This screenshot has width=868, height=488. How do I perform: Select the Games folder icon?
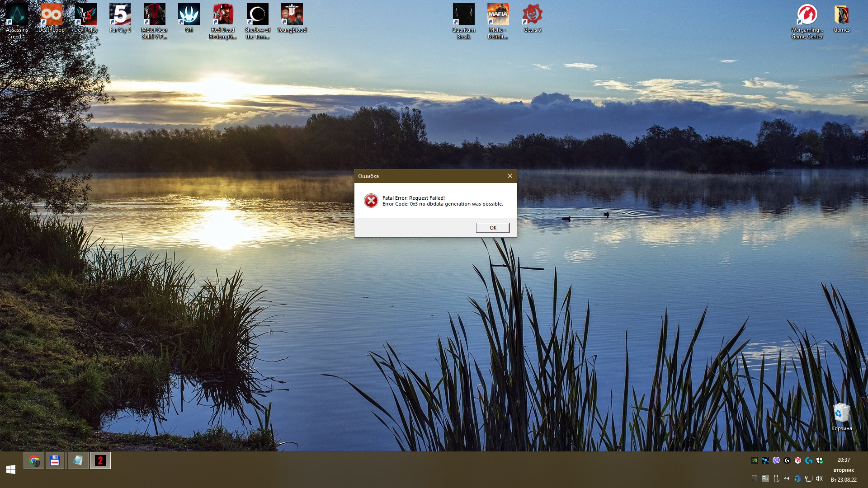coord(841,18)
